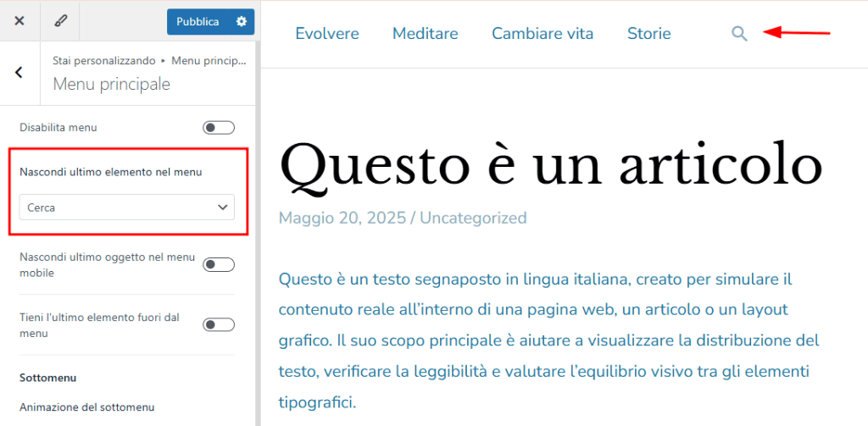Click the Disabilita menu label
Screen dimensions: 868x426
tap(58, 127)
